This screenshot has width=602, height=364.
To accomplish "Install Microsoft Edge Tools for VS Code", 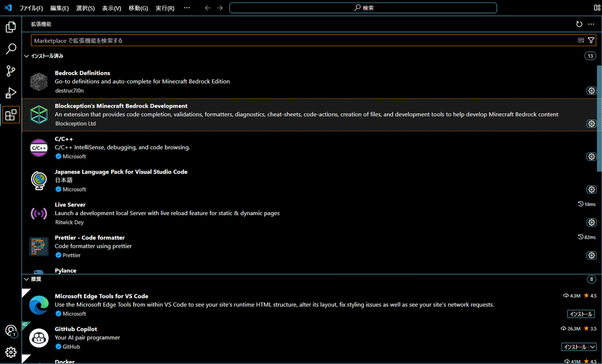I will 581,314.
